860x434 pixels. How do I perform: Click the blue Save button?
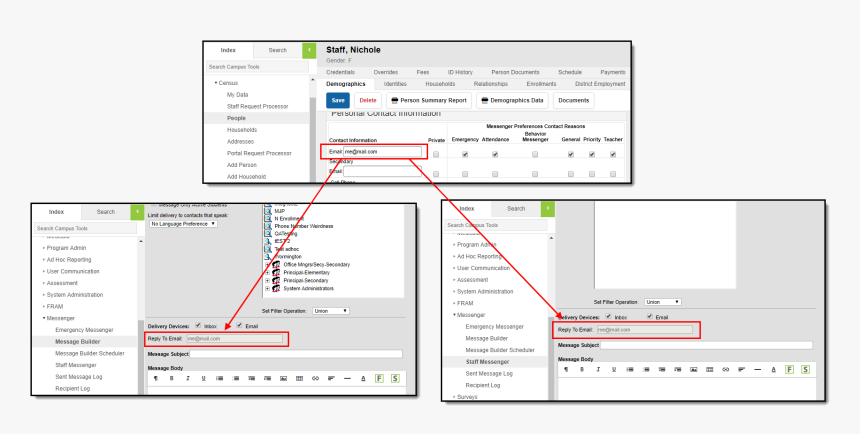338,101
